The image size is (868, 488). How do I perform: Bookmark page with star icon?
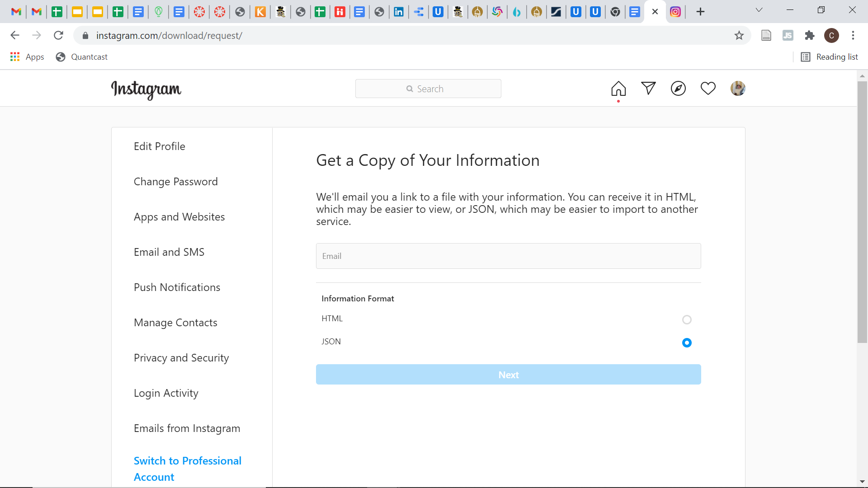tap(739, 35)
